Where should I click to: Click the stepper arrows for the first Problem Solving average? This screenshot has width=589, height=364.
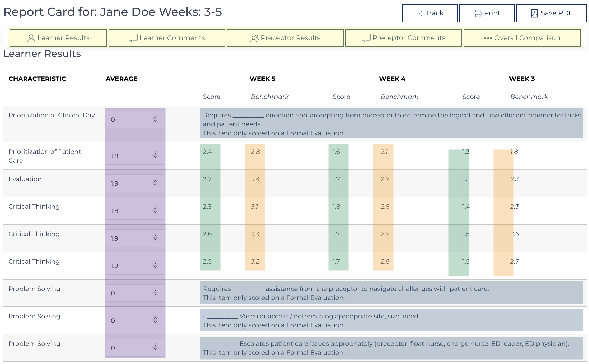pos(155,293)
